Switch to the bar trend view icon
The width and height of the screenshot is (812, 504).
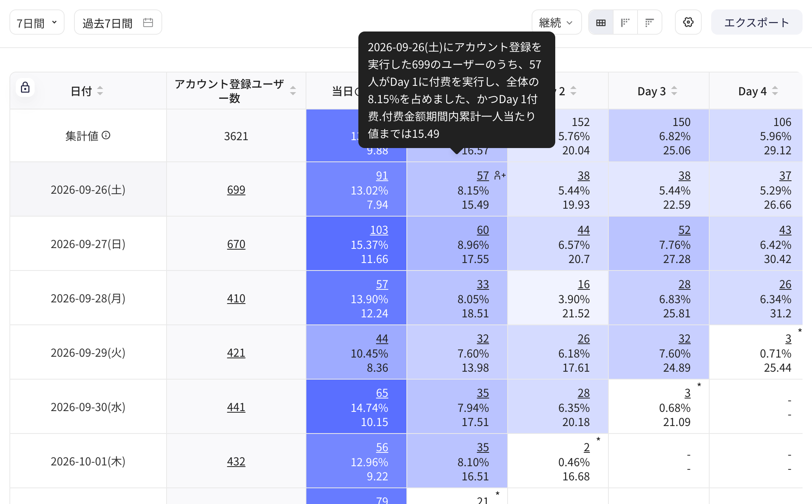[x=649, y=22]
